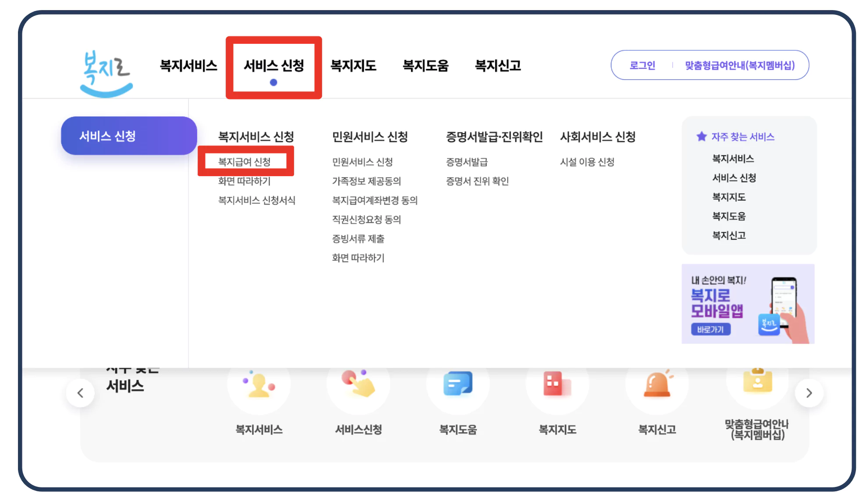Image resolution: width=866 pixels, height=504 pixels.
Task: Open the 민원서비스 신청 column heading
Action: point(370,137)
